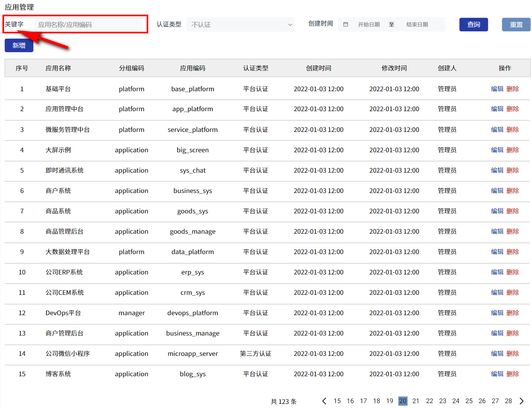The height and width of the screenshot is (408, 532).
Task: Open page 15 in pagination
Action: coord(337,401)
